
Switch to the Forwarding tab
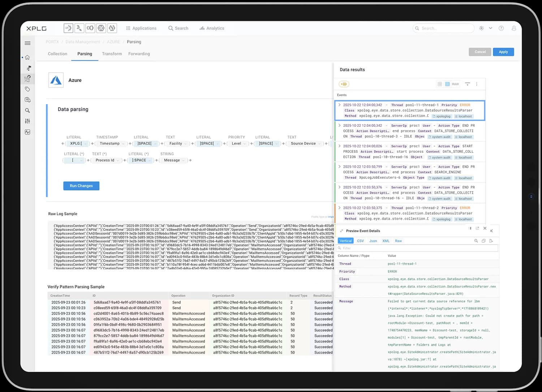pyautogui.click(x=139, y=54)
